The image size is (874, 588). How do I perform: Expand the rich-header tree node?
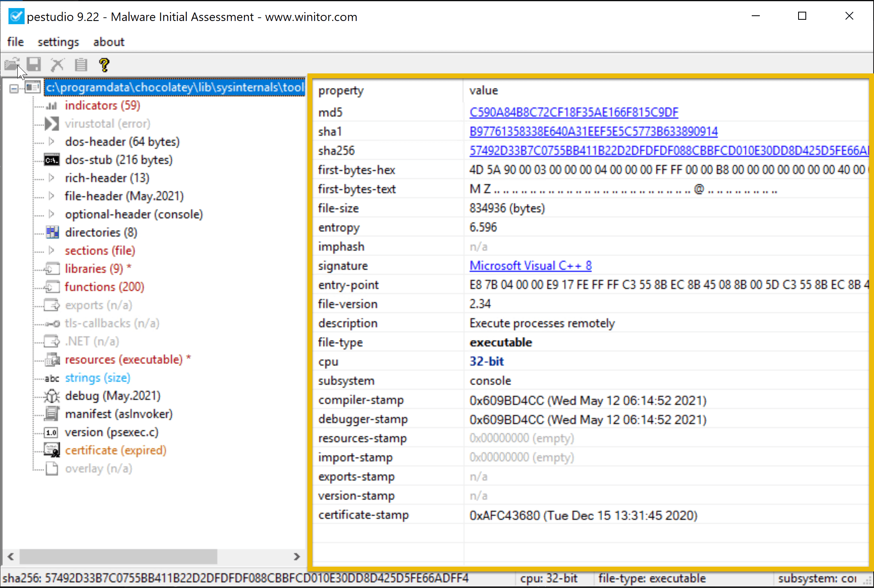tap(51, 178)
